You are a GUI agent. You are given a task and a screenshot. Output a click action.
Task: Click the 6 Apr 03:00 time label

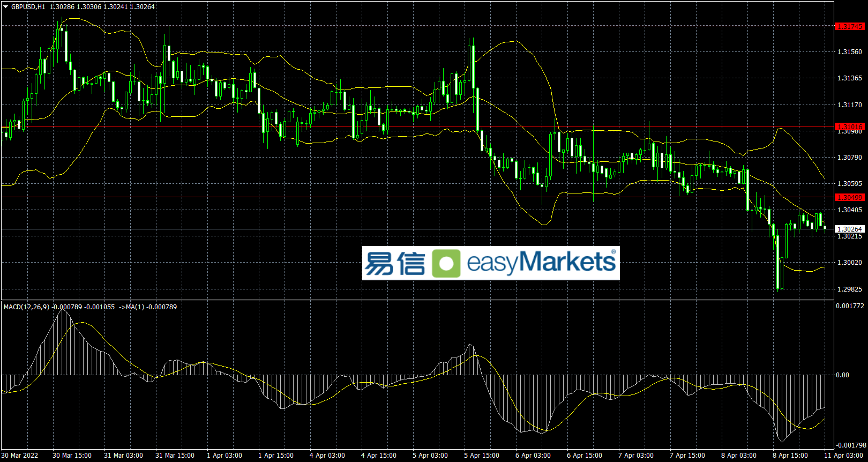tap(533, 456)
